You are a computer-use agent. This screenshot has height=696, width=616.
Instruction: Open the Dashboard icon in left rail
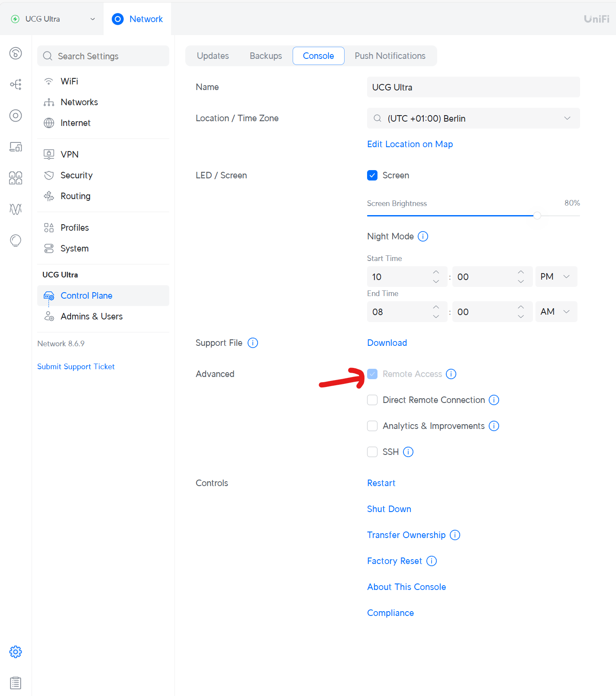coord(16,53)
